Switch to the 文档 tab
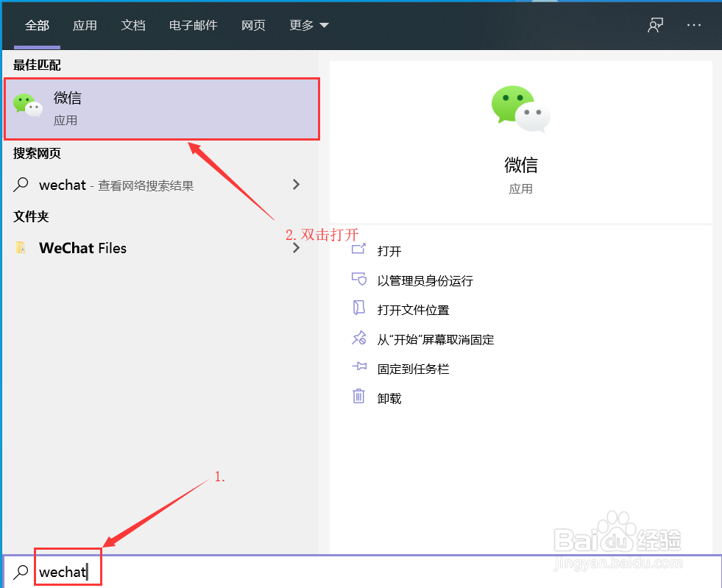The width and height of the screenshot is (722, 588). tap(133, 25)
